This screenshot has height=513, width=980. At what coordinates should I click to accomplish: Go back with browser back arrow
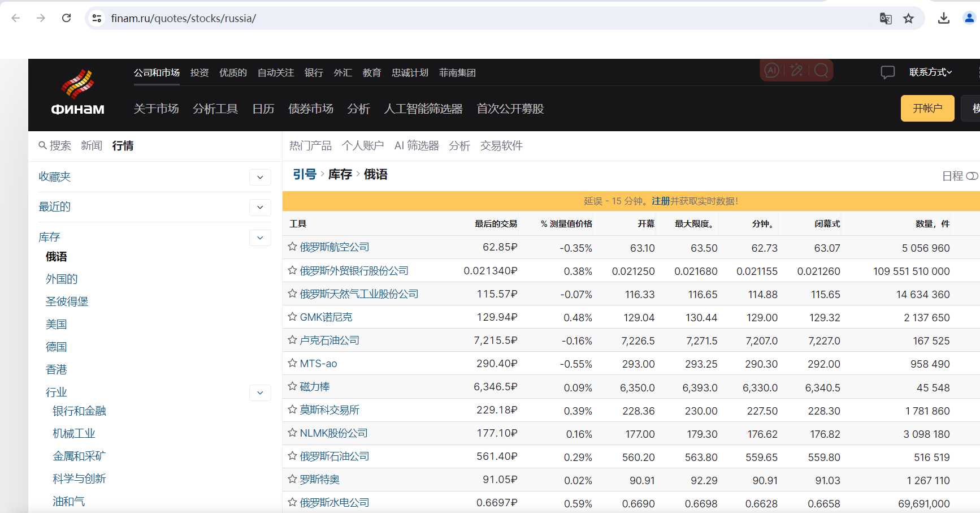[x=16, y=18]
